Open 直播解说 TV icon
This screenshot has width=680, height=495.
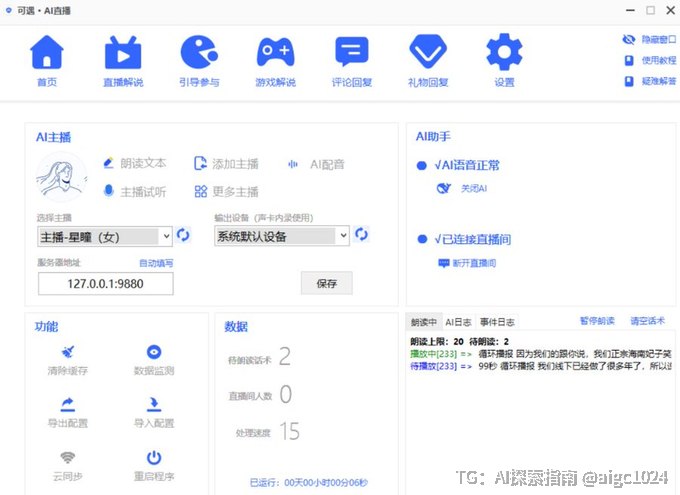tap(123, 52)
